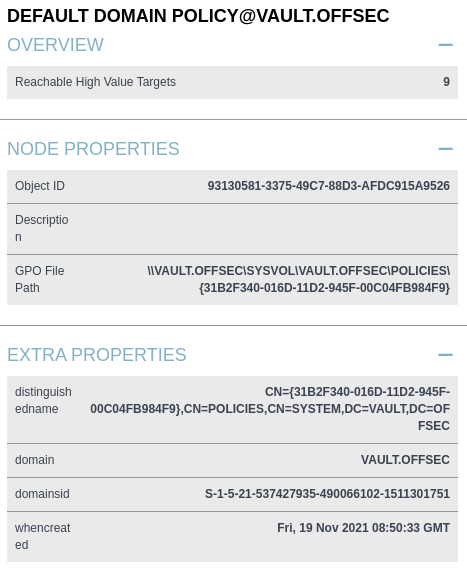This screenshot has width=467, height=570.
Task: Collapse Extra Properties via minus icon
Action: [445, 355]
